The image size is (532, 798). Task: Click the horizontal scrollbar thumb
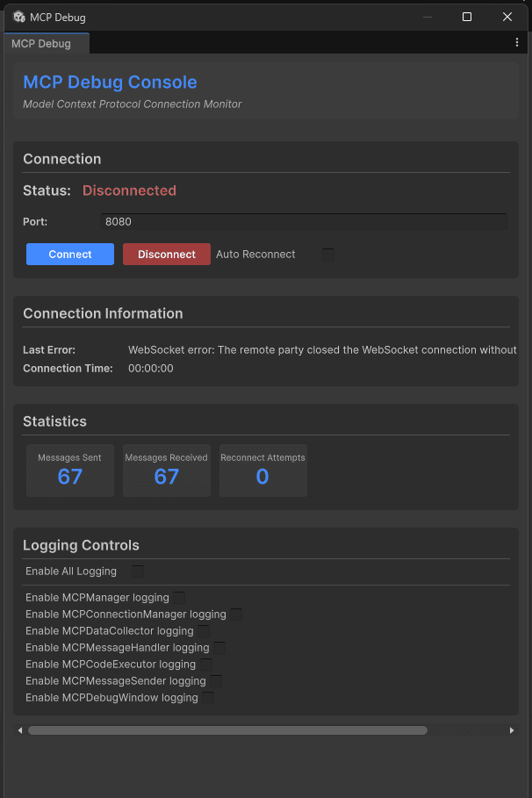click(227, 730)
